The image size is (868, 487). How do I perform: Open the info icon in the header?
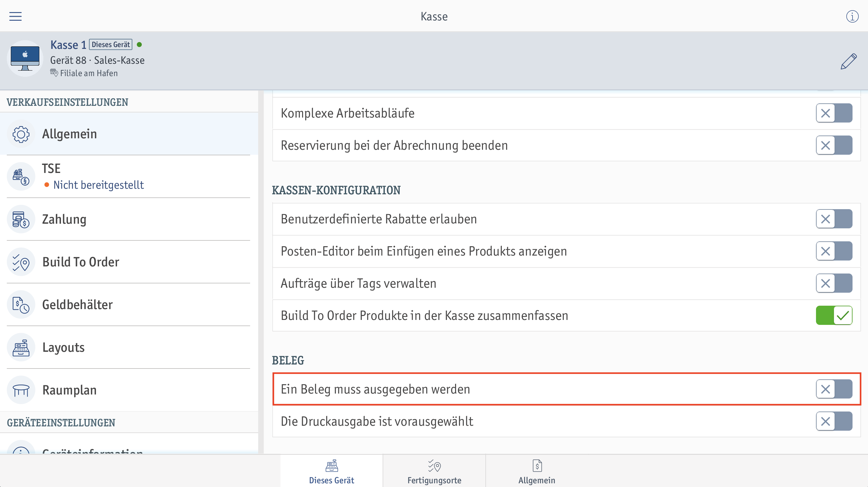[852, 16]
